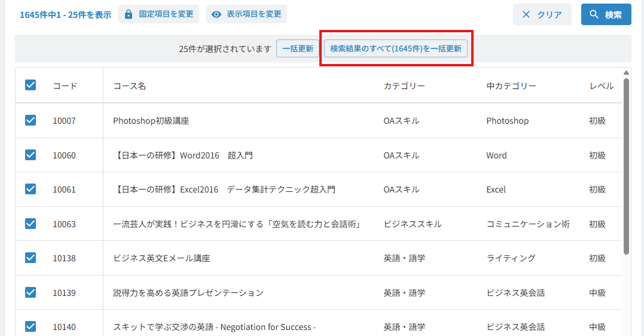Click the 中カテゴリー column header
The height and width of the screenshot is (336, 644).
click(511, 86)
